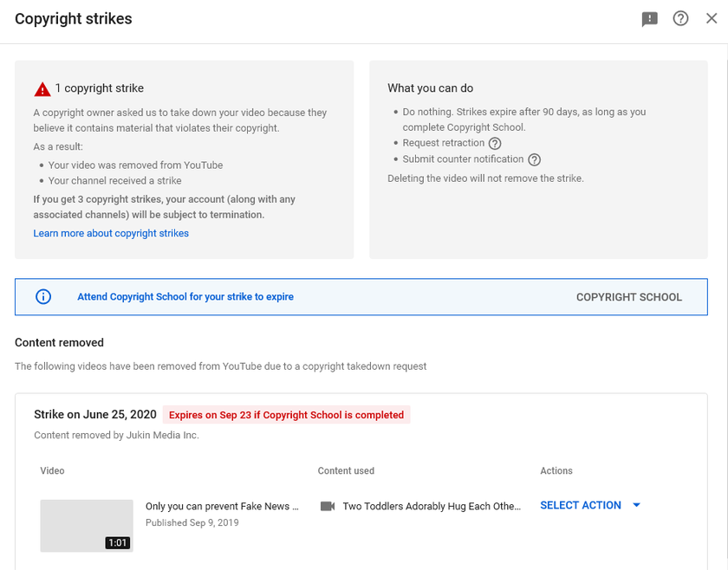Click the Strike on June 25, 2020 heading
Image resolution: width=728 pixels, height=570 pixels.
pos(95,414)
